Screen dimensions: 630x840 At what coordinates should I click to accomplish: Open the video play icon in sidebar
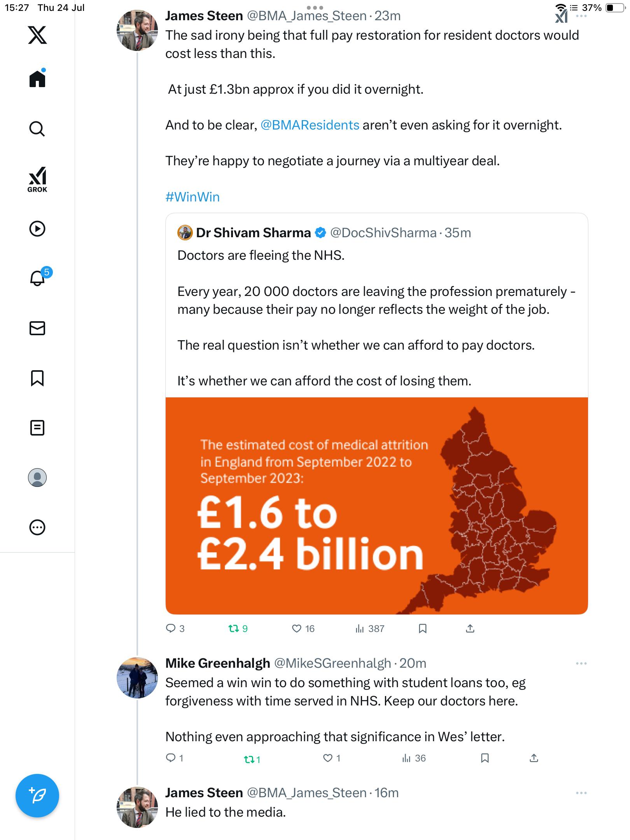(37, 229)
